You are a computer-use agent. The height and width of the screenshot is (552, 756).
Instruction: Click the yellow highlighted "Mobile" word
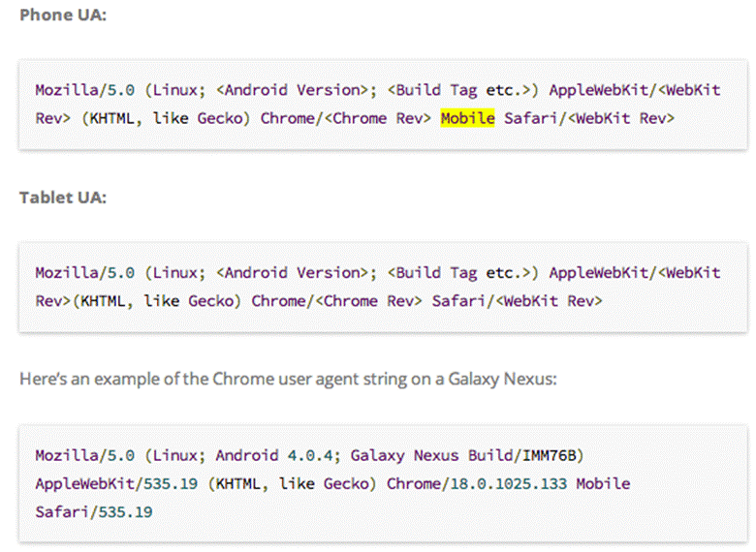coord(467,118)
